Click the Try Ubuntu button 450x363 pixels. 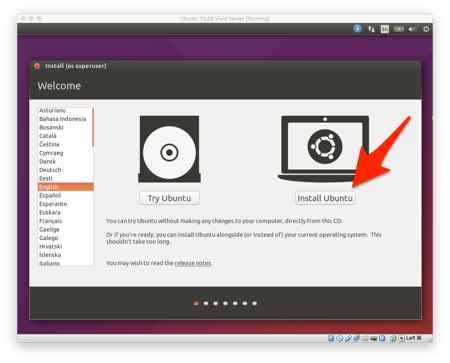[169, 198]
